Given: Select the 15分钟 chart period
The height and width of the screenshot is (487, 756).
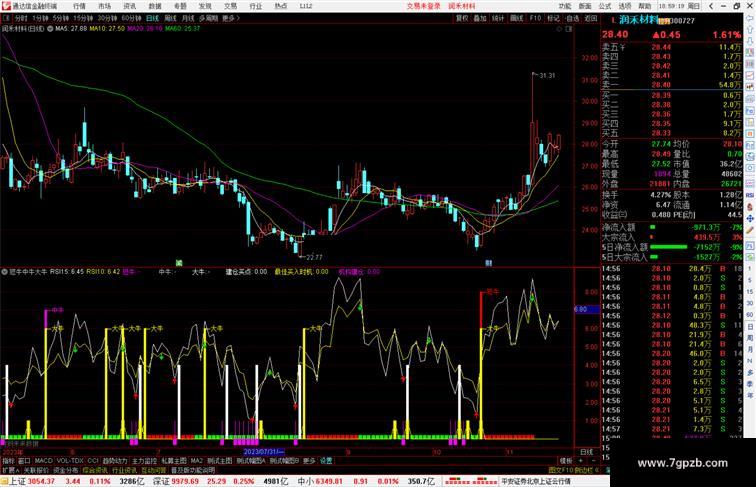Looking at the screenshot, I should click(x=83, y=18).
